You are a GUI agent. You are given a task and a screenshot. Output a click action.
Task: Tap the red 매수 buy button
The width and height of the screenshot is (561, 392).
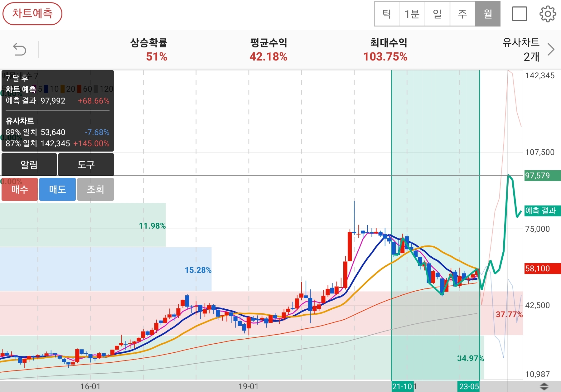point(20,189)
